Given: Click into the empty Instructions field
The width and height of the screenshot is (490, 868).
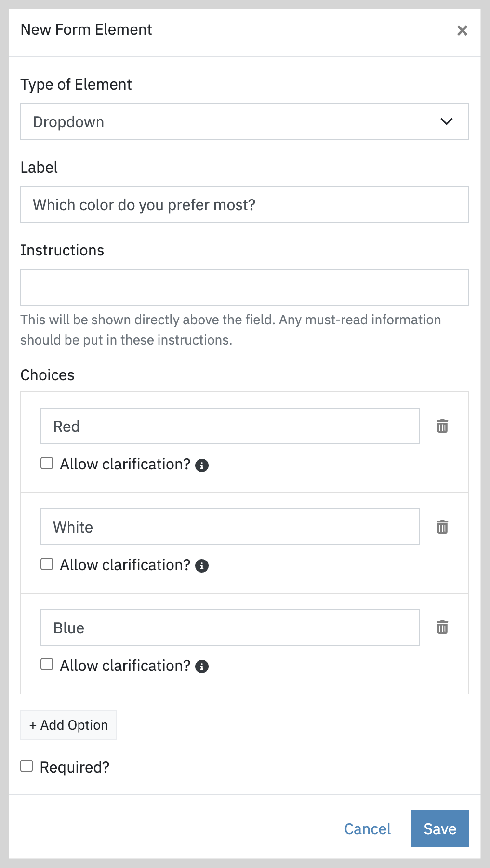Looking at the screenshot, I should point(245,287).
